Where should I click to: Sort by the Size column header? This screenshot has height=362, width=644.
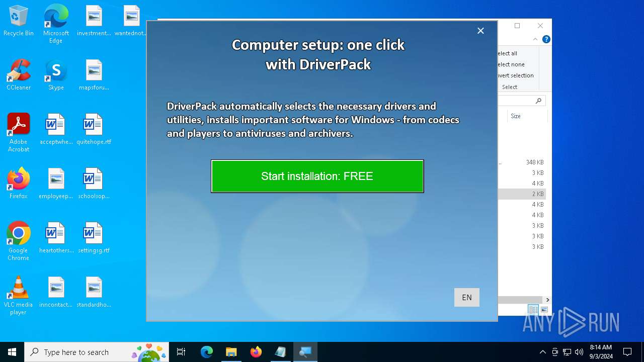tap(527, 116)
